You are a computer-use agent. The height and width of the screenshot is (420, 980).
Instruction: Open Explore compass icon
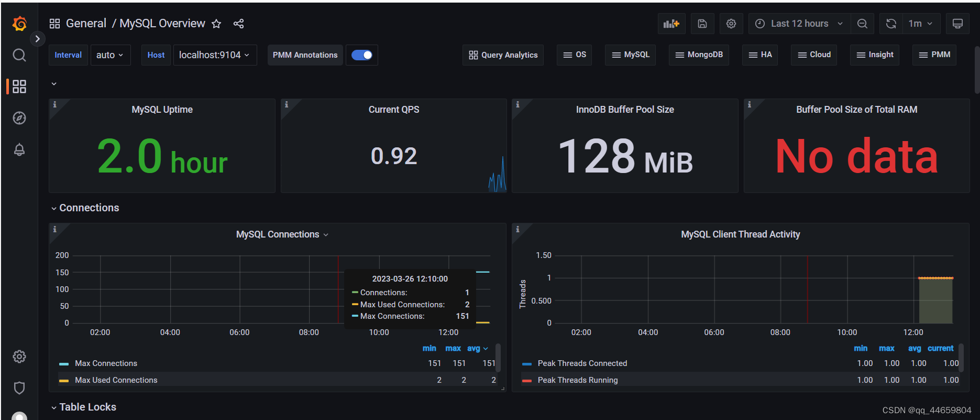pyautogui.click(x=19, y=118)
